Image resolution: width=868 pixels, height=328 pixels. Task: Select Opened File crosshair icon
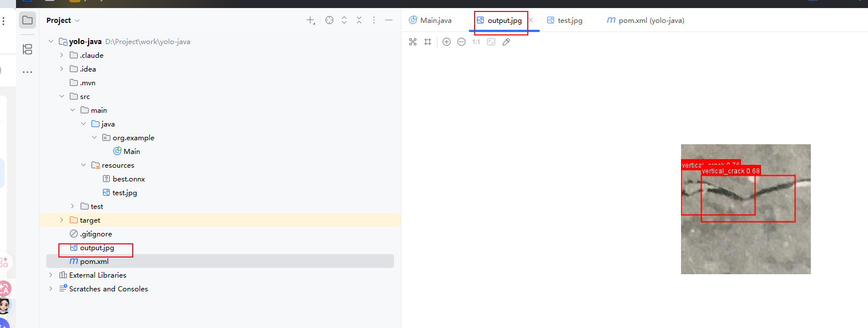(329, 20)
